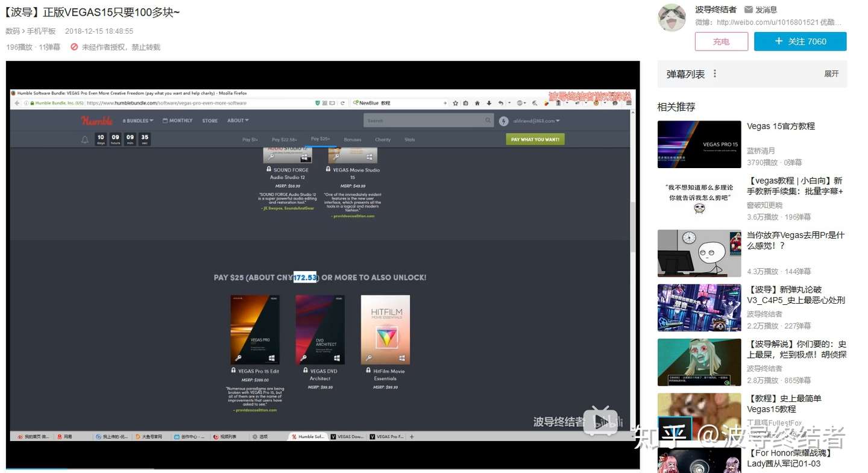Screen dimensions: 868x473
Task: Click the Humble logo in the video
Action: point(97,121)
